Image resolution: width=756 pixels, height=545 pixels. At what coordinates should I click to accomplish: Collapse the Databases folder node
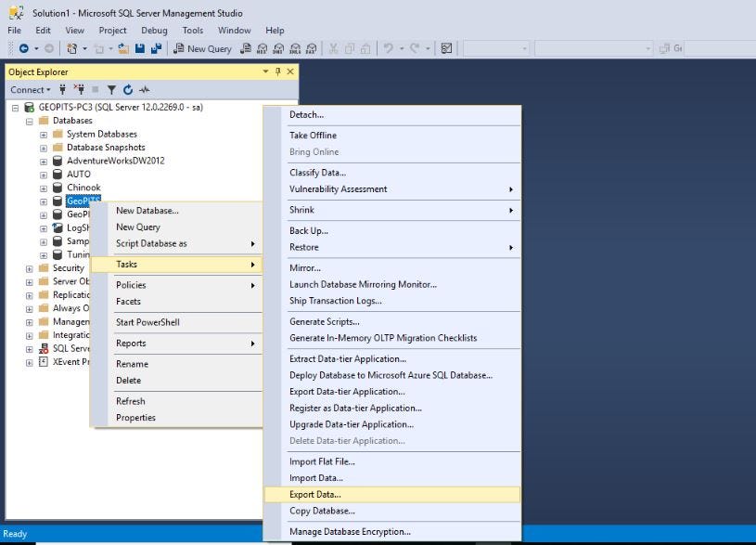click(x=30, y=122)
